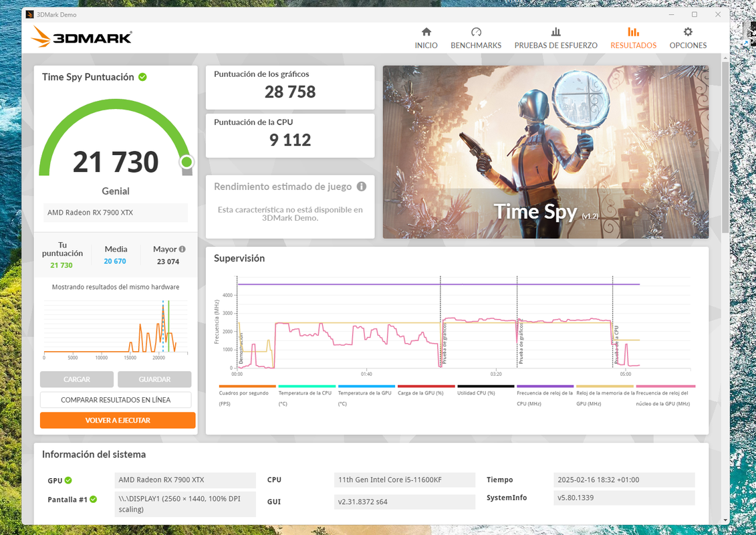Click the 3DMark logo
The image size is (756, 535).
tap(82, 37)
